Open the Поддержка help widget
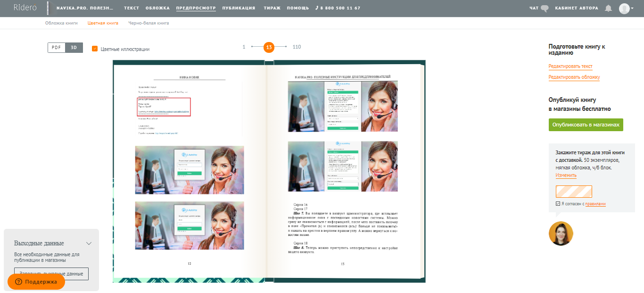The image size is (644, 293). [36, 282]
